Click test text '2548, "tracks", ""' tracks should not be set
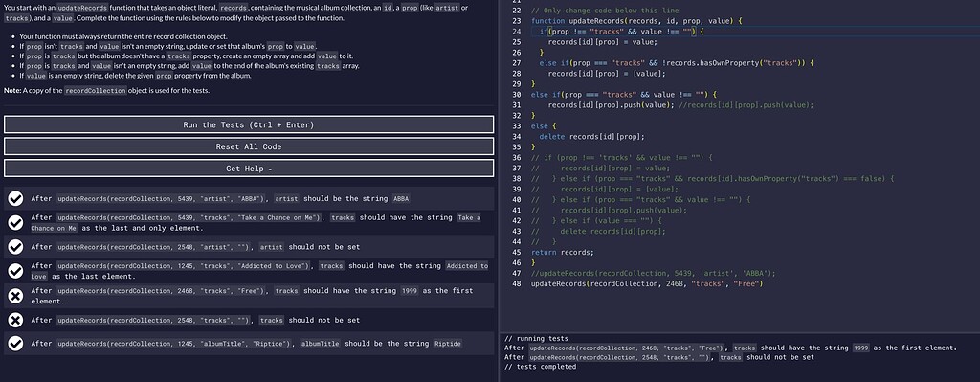Viewport: 980px width, 382px height. tap(195, 320)
